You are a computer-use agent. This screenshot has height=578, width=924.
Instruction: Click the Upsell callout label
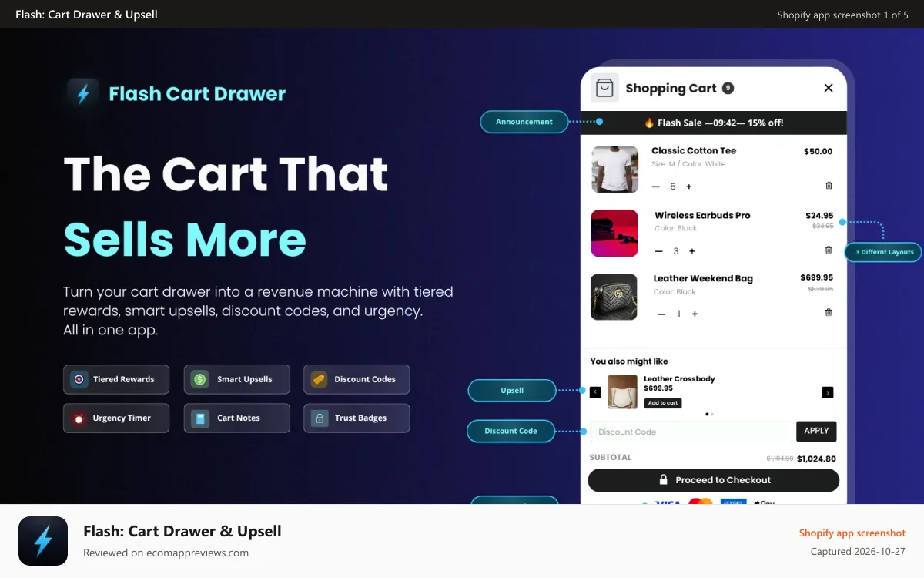512,391
